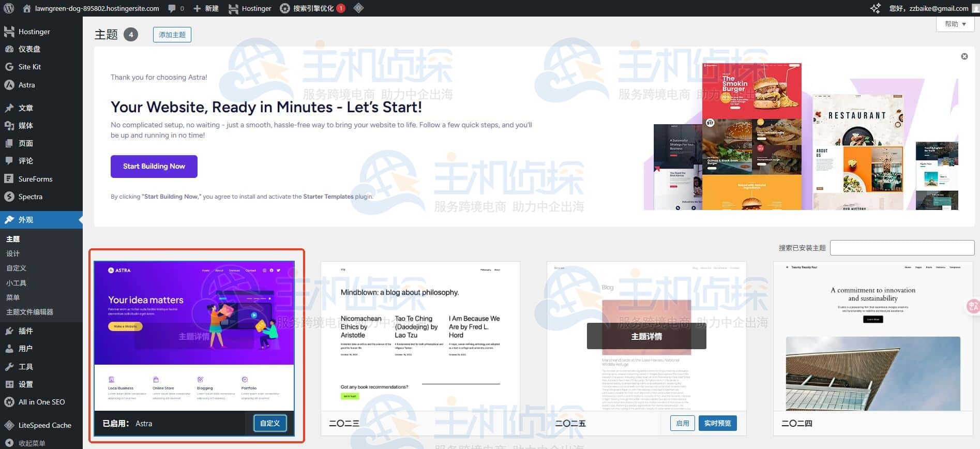Click inside the installed themes search field
980x449 pixels.
click(x=901, y=248)
